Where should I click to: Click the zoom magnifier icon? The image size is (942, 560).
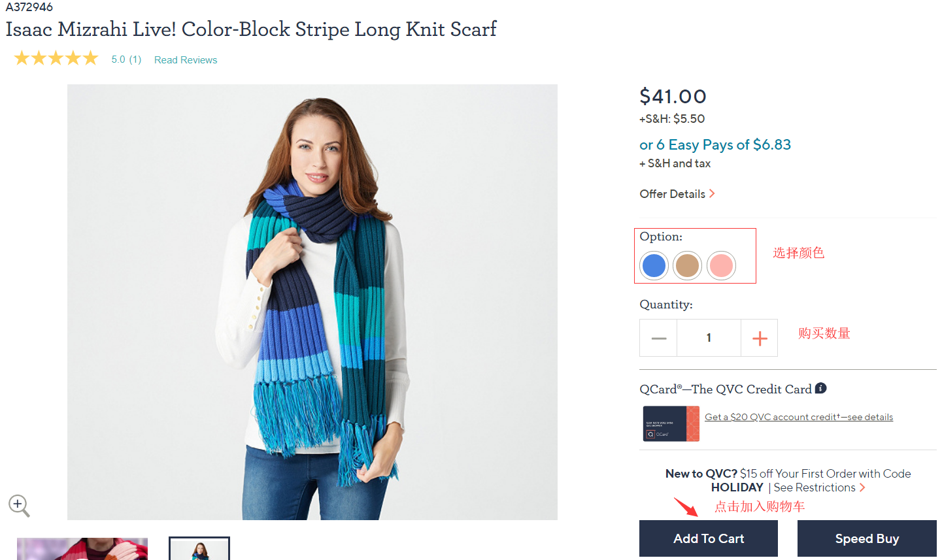[x=18, y=505]
